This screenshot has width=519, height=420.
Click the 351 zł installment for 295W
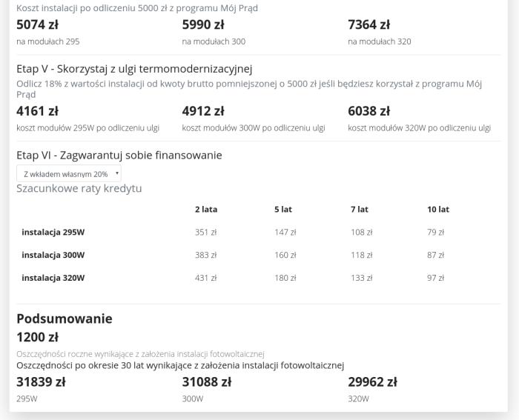coord(205,232)
